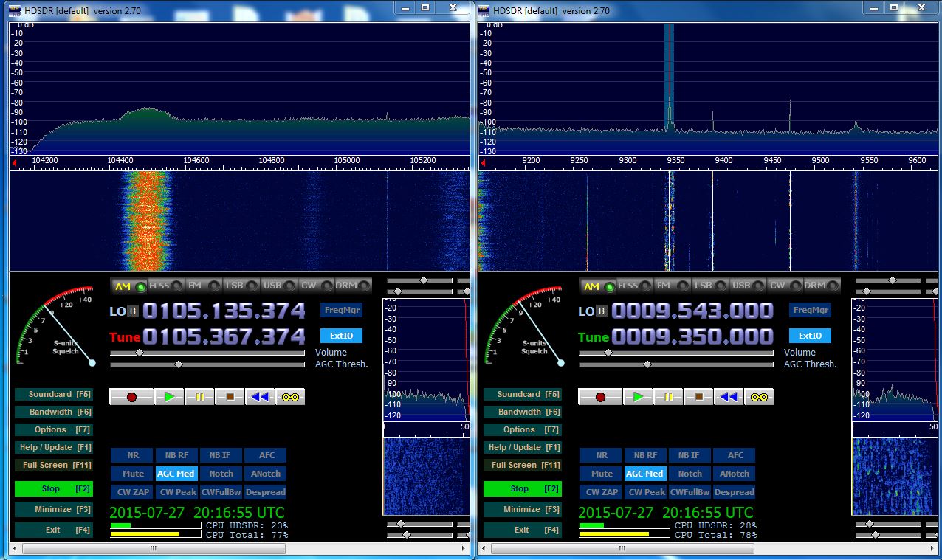Image resolution: width=942 pixels, height=560 pixels.
Task: Open Help / Update [F1] in left window
Action: pyautogui.click(x=54, y=447)
